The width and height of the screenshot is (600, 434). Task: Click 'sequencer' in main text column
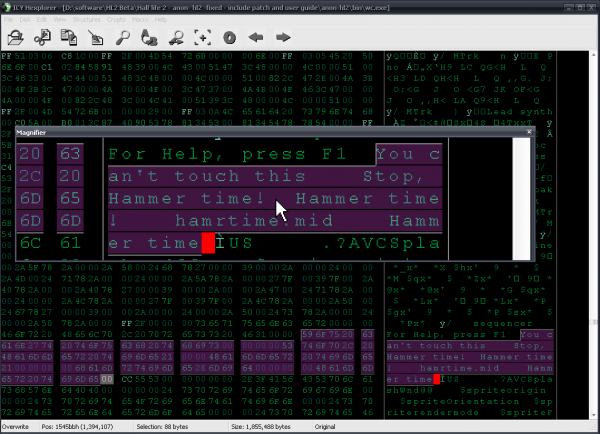point(503,324)
